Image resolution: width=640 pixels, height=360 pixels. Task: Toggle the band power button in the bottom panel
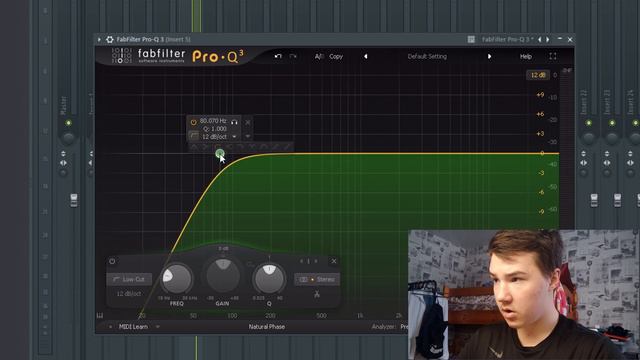112,261
